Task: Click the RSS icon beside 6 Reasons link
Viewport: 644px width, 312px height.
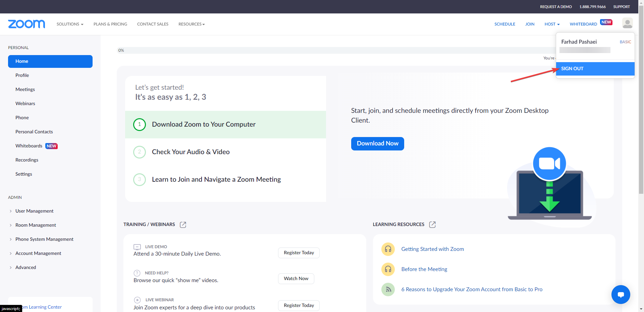Action: (388, 289)
